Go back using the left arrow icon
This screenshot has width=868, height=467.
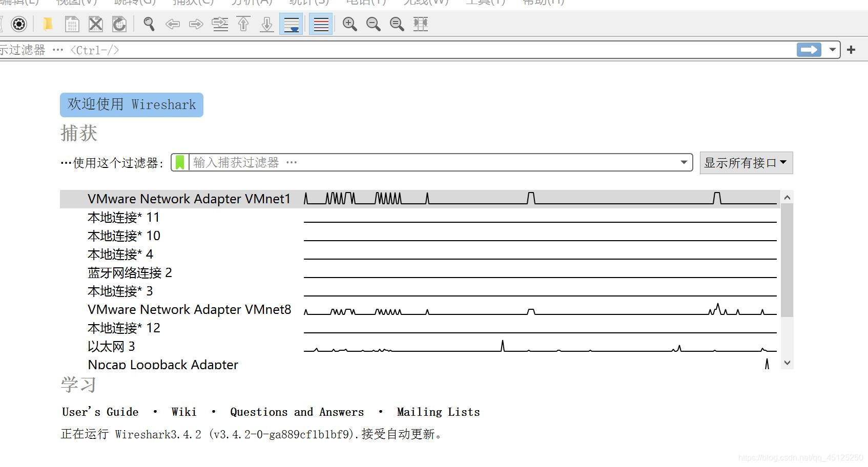173,24
